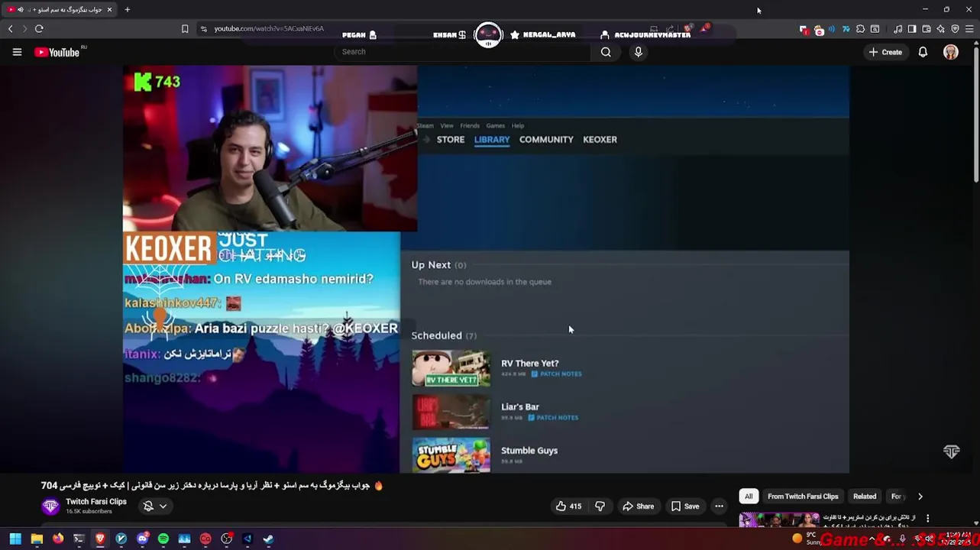Open Visual Studio Code from the taskbar
This screenshot has width=980, height=550.
[x=247, y=539]
